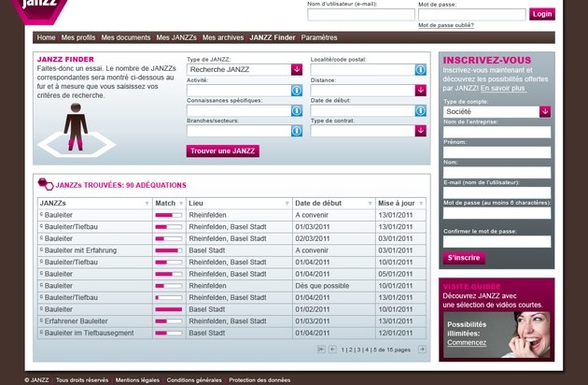Click the Activité field info icon
The width and height of the screenshot is (588, 385).
(297, 91)
